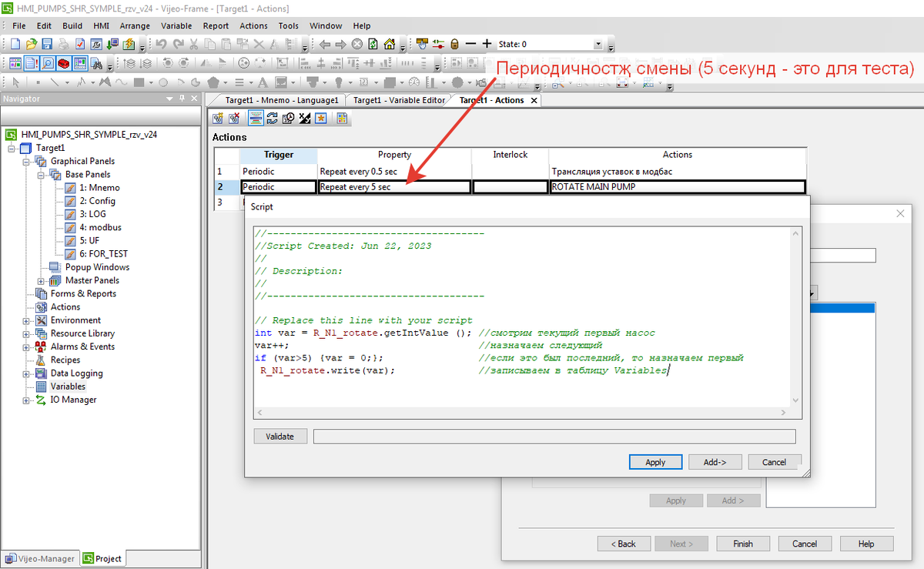The image size is (924, 569).
Task: Click the Open folder icon in the main toolbar
Action: click(31, 44)
